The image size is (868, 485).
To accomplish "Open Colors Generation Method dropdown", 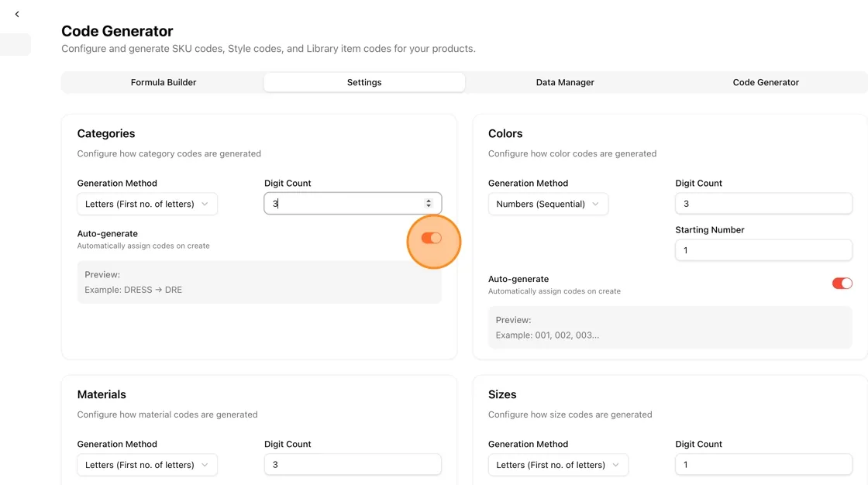I will (x=548, y=204).
